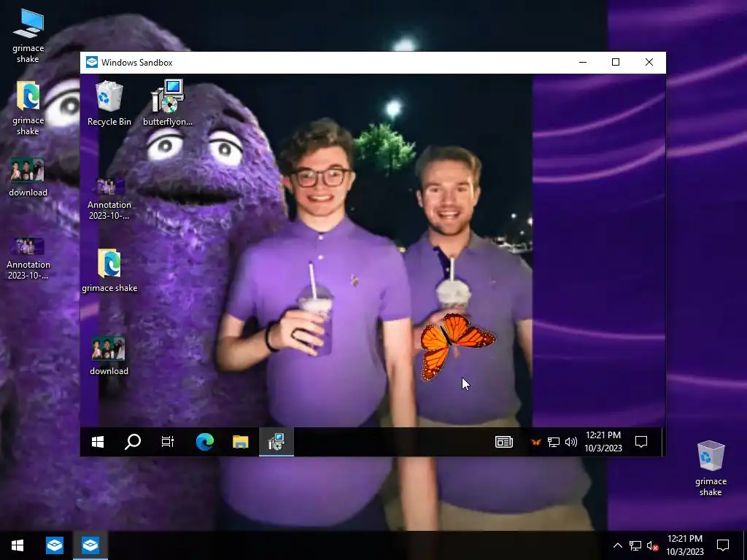Close the Windows Sandbox window
Screen dimensions: 747x560
click(649, 63)
